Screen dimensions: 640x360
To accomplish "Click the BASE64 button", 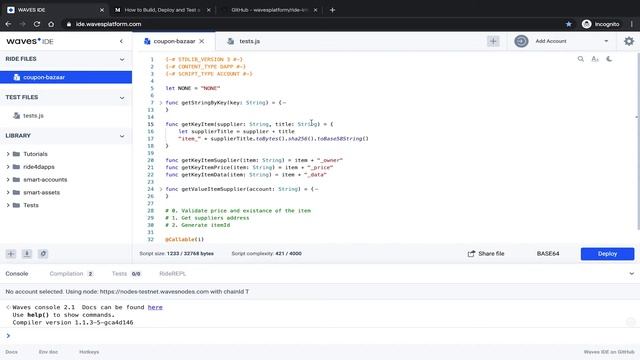I will point(548,253).
